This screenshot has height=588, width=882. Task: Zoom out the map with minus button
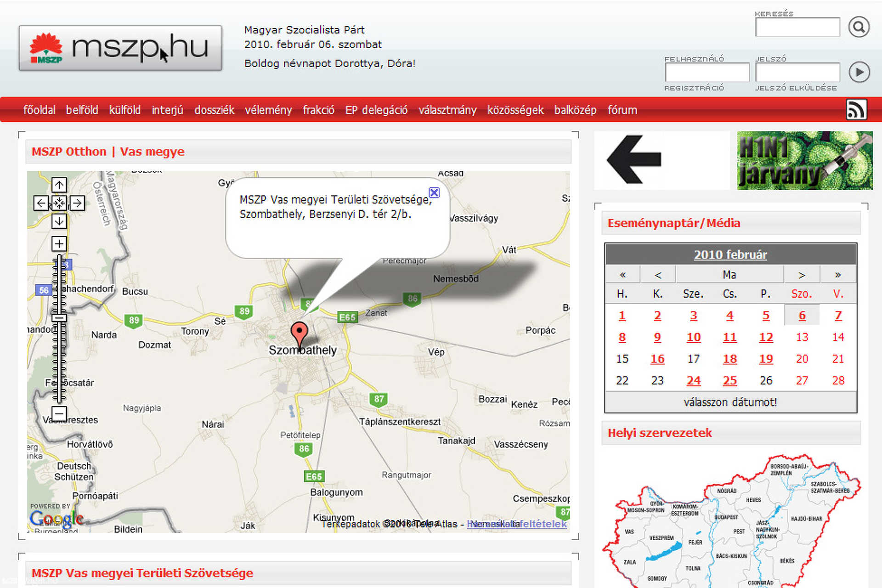tap(59, 413)
